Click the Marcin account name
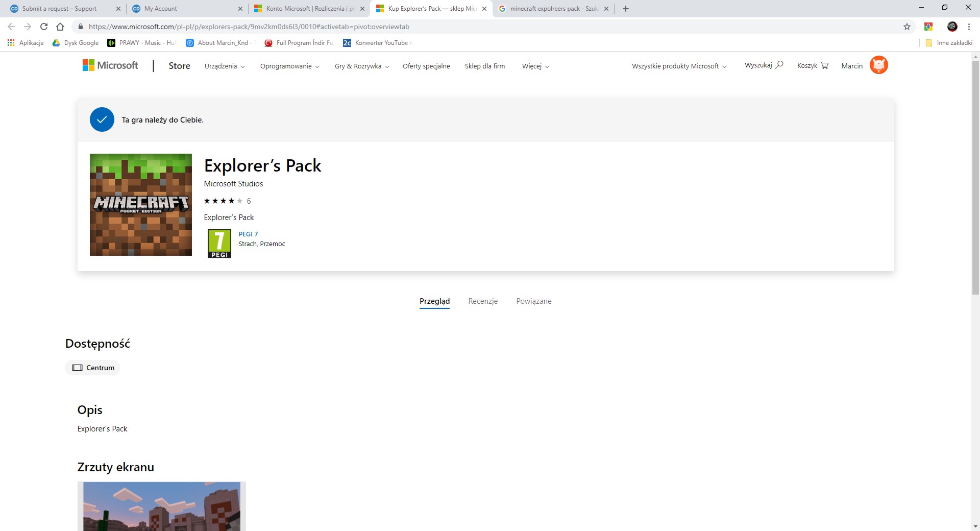The image size is (980, 531). click(x=852, y=66)
